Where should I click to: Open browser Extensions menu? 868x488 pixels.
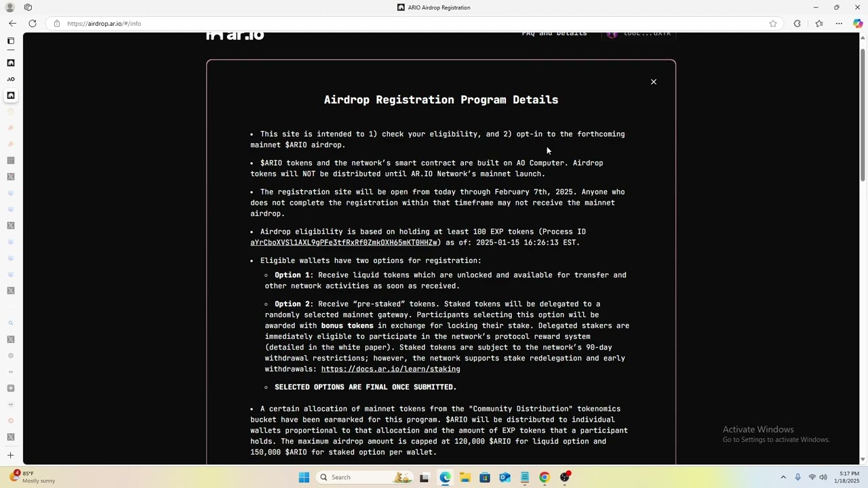pos(797,24)
